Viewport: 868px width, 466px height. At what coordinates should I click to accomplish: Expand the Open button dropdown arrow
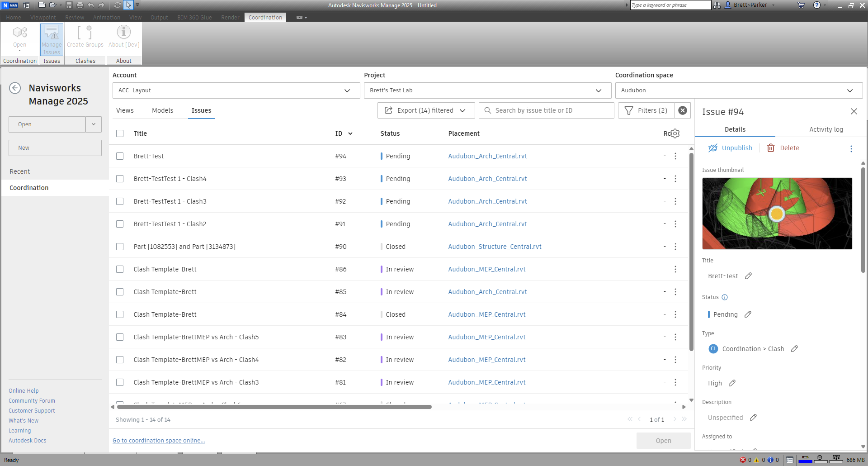pos(93,124)
